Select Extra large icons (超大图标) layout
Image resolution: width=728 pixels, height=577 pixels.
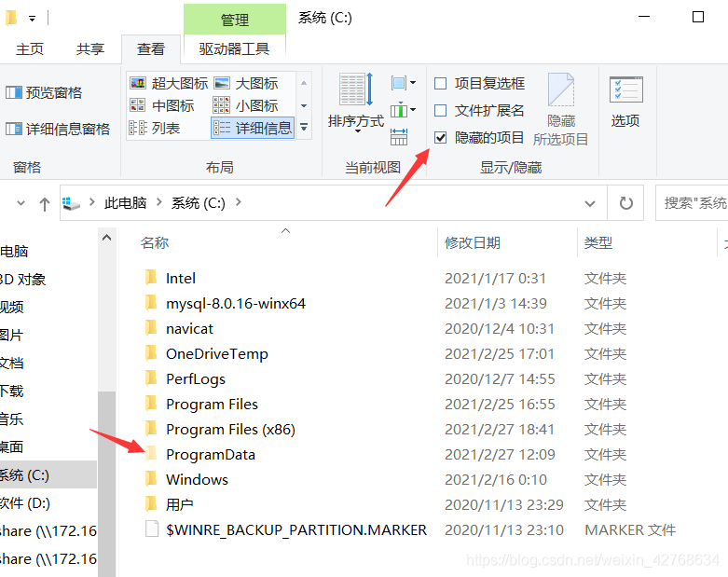[x=169, y=83]
